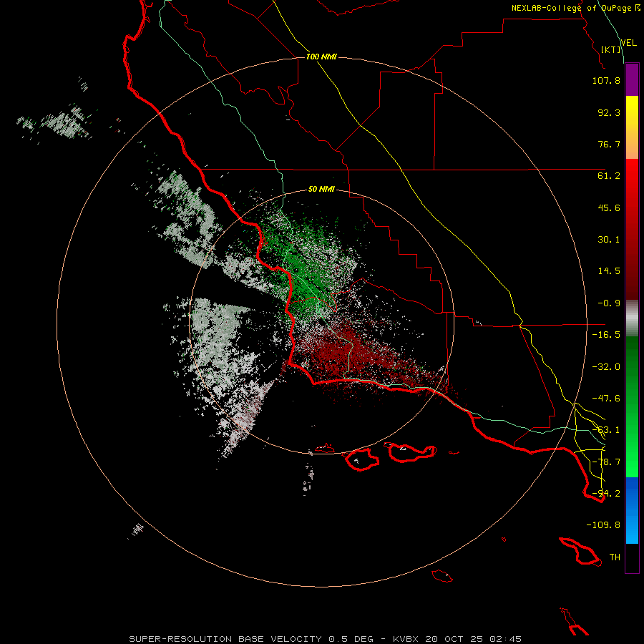Select the -16.5 legend value
This screenshot has width=644, height=644.
coord(606,335)
